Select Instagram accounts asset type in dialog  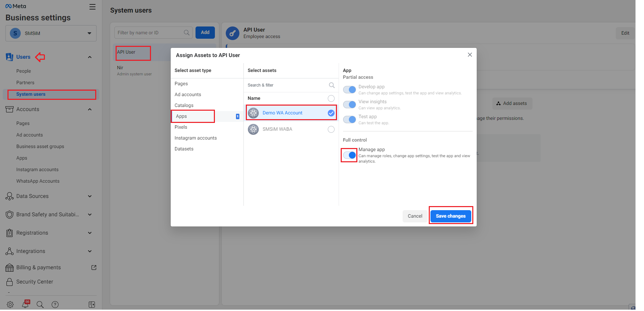pyautogui.click(x=207, y=138)
